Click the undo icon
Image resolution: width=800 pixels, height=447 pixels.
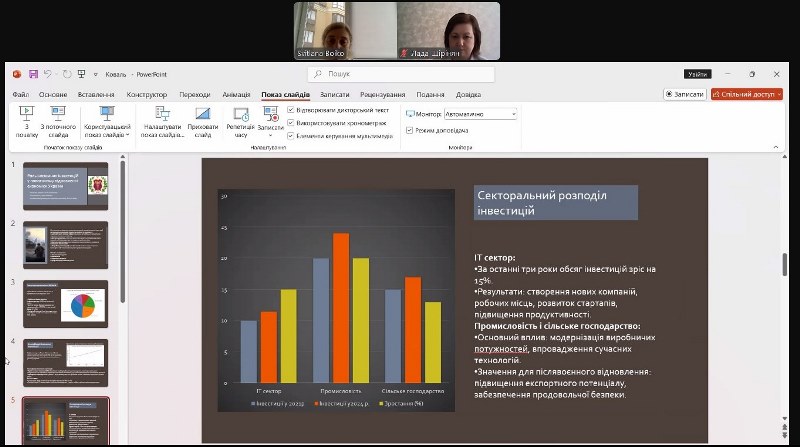[x=48, y=74]
